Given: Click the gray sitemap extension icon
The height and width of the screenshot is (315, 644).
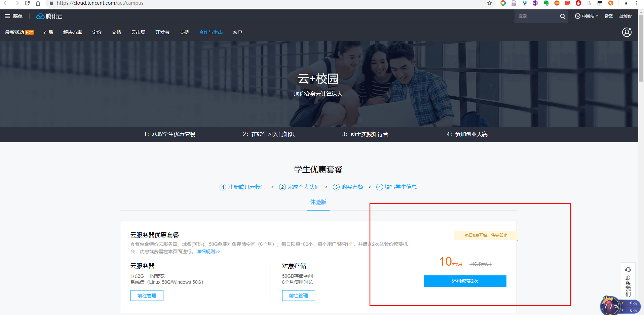Looking at the screenshot, I should coord(589,3).
